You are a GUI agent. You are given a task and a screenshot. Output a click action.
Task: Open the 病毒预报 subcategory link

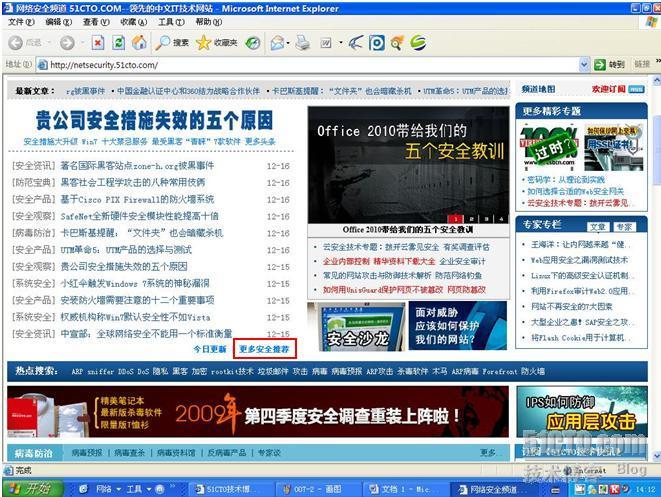[x=87, y=453]
